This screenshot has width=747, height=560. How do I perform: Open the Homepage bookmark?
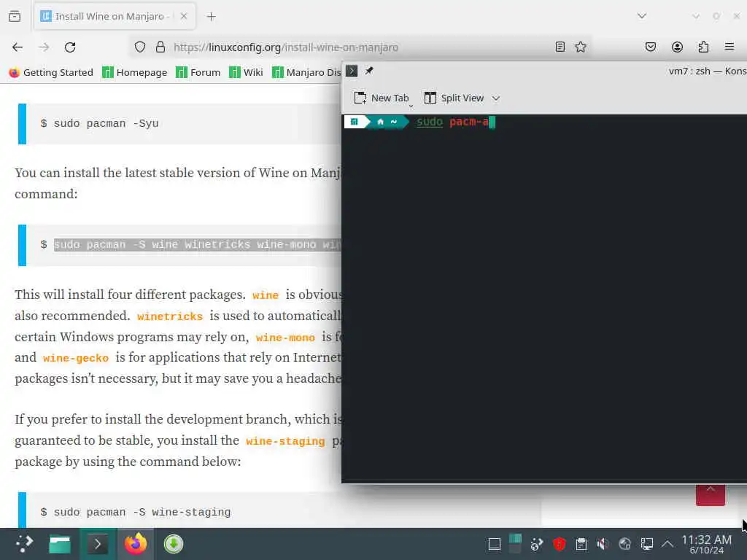coord(135,72)
